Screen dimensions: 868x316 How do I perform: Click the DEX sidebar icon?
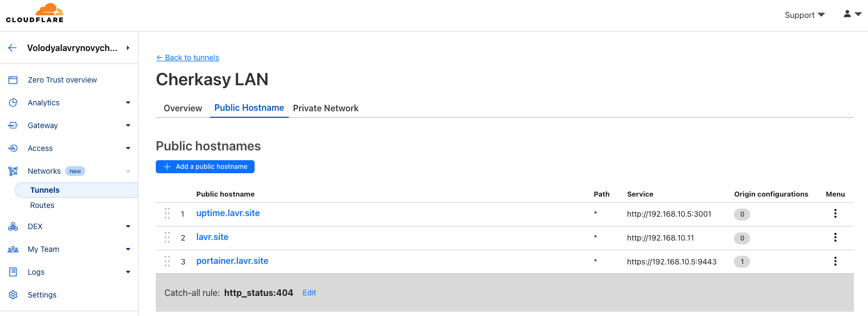(x=13, y=226)
